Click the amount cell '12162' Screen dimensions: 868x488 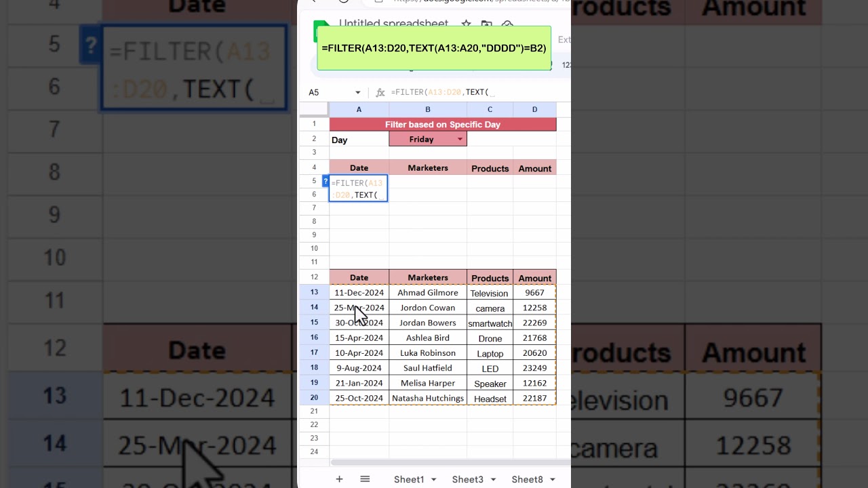[x=534, y=383]
